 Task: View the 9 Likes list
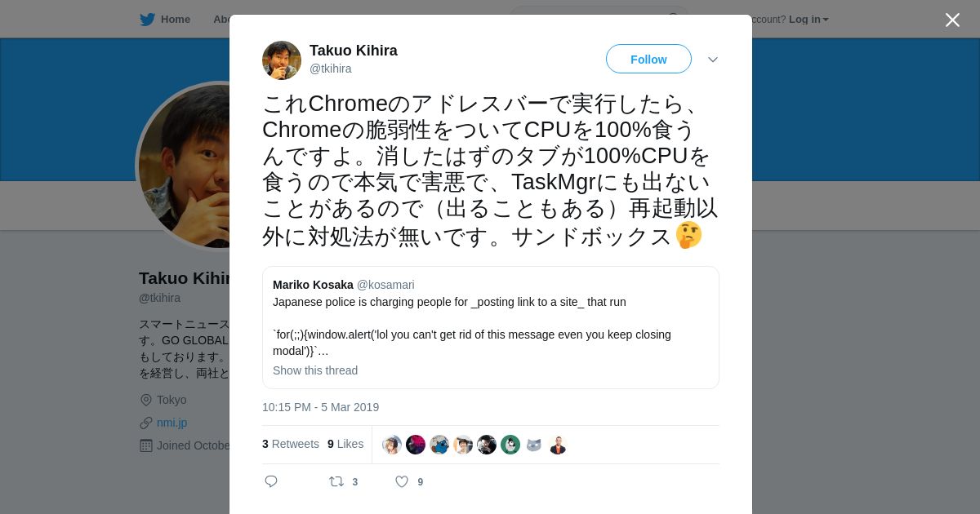point(345,444)
